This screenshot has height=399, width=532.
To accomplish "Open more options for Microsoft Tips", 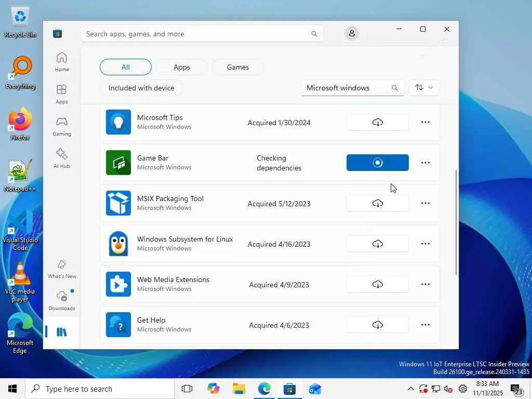I will coord(425,122).
